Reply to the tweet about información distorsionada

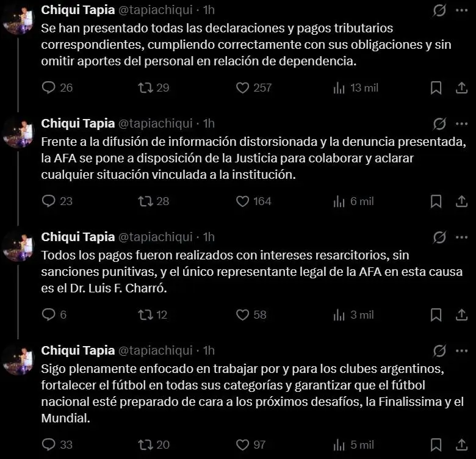tap(49, 201)
